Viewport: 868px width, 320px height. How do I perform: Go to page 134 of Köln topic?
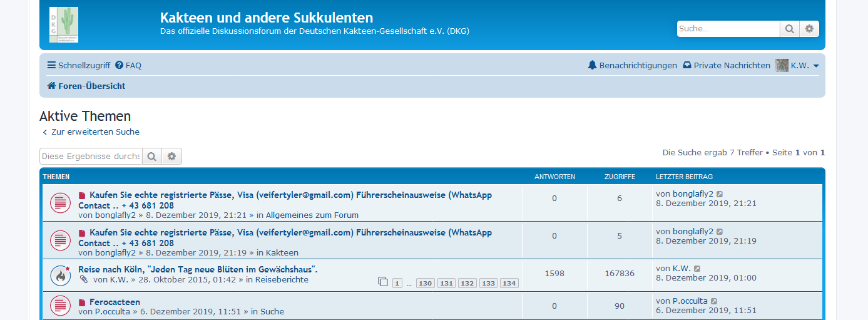pos(509,283)
